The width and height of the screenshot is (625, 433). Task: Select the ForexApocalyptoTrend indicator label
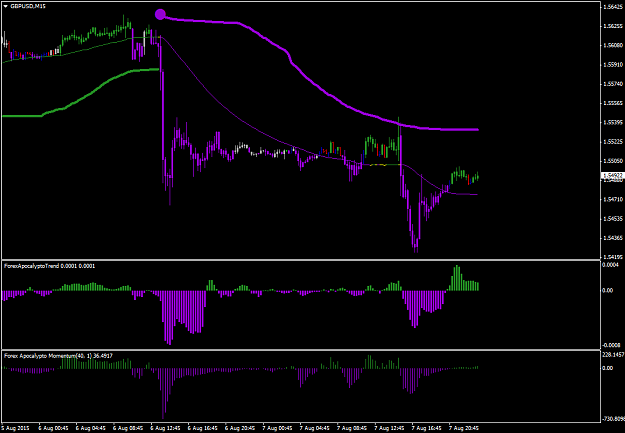tap(49, 266)
